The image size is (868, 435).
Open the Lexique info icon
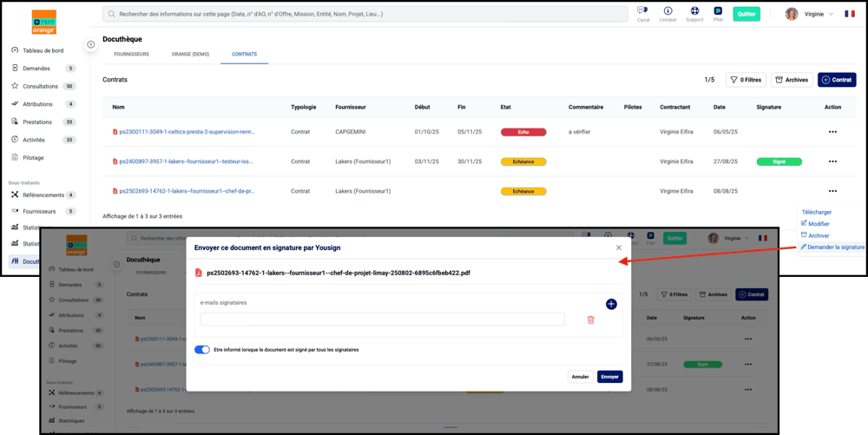(667, 11)
